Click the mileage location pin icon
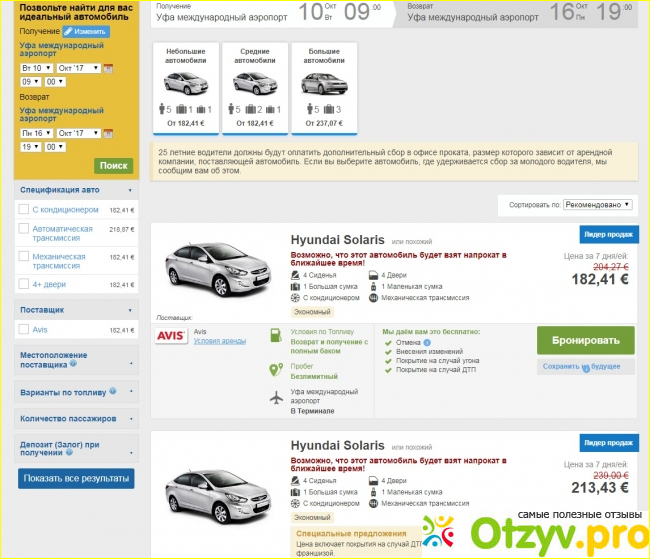The height and width of the screenshot is (559, 650). tap(276, 369)
